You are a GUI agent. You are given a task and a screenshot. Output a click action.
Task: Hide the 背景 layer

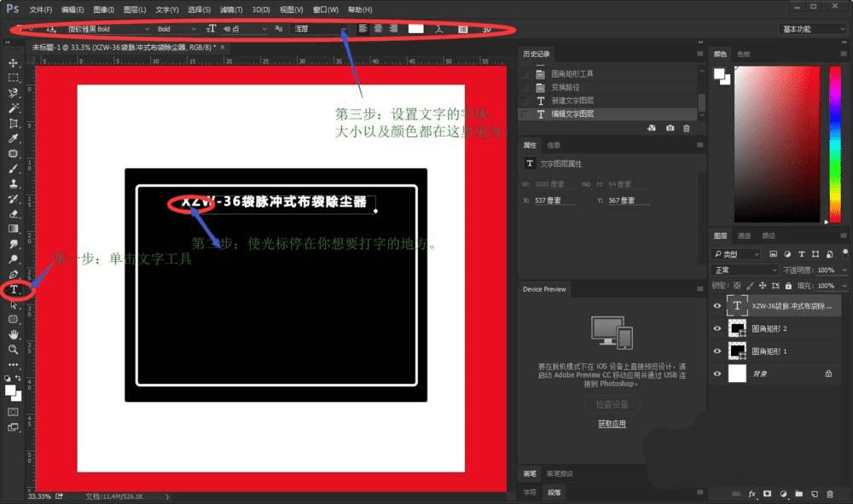tap(717, 374)
